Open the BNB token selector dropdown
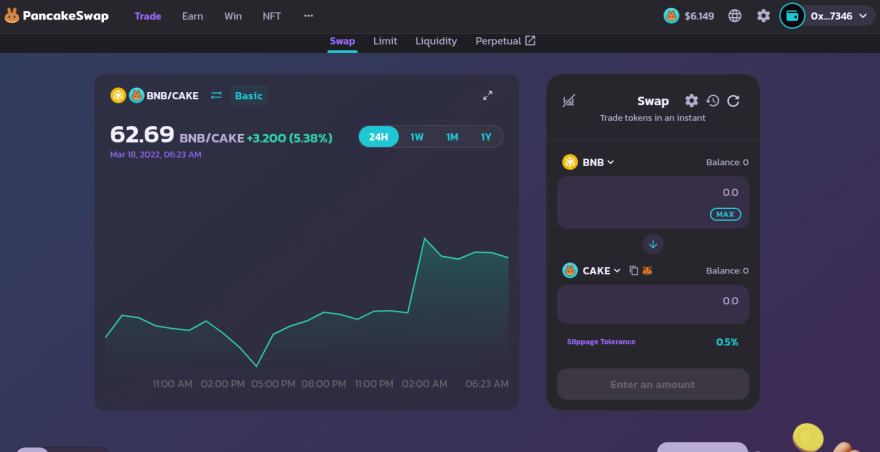This screenshot has height=452, width=880. coord(598,162)
